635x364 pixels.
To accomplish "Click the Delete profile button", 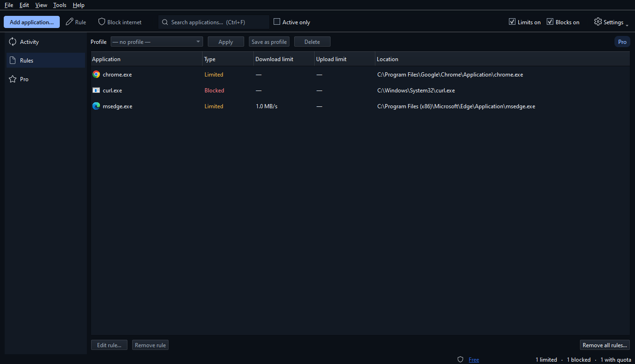I will [312, 42].
